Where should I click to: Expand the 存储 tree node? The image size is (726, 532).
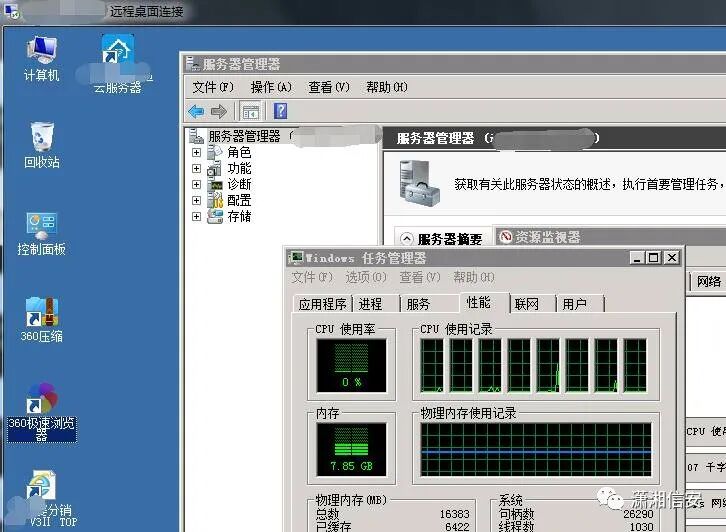click(x=196, y=216)
